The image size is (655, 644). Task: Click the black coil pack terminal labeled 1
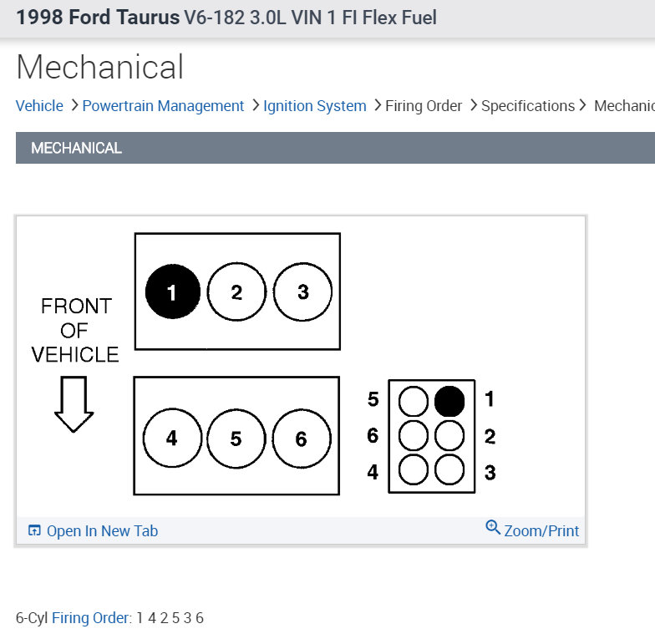449,401
